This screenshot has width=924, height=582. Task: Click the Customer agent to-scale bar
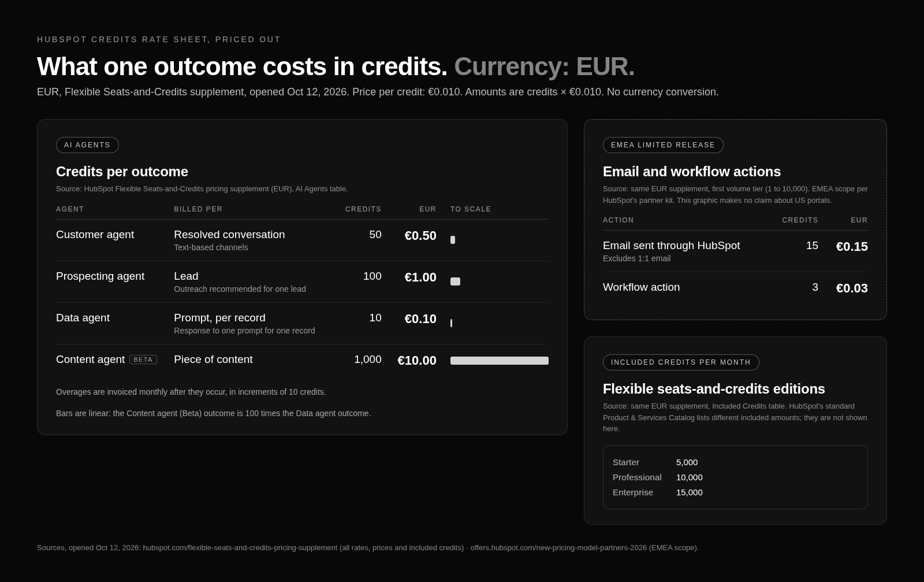click(453, 240)
